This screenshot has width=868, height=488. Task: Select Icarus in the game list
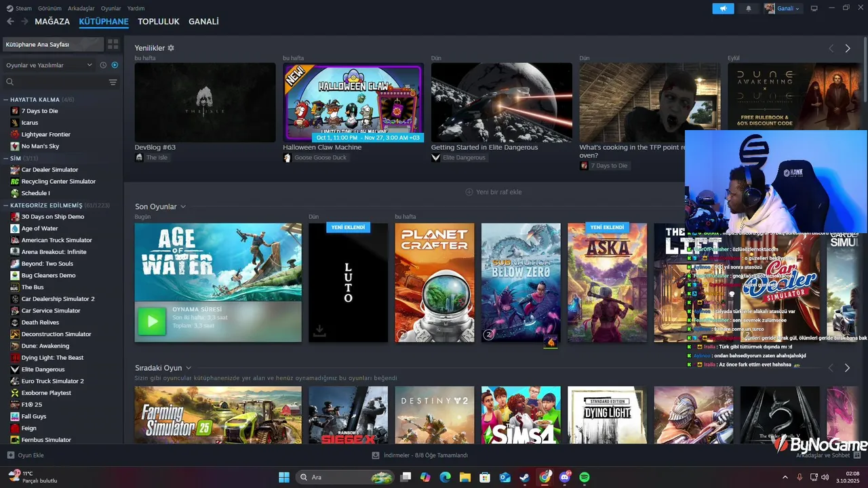pos(30,123)
